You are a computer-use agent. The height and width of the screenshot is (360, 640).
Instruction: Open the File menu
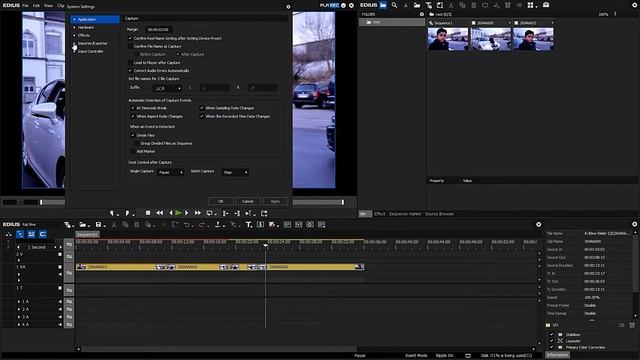tap(25, 6)
